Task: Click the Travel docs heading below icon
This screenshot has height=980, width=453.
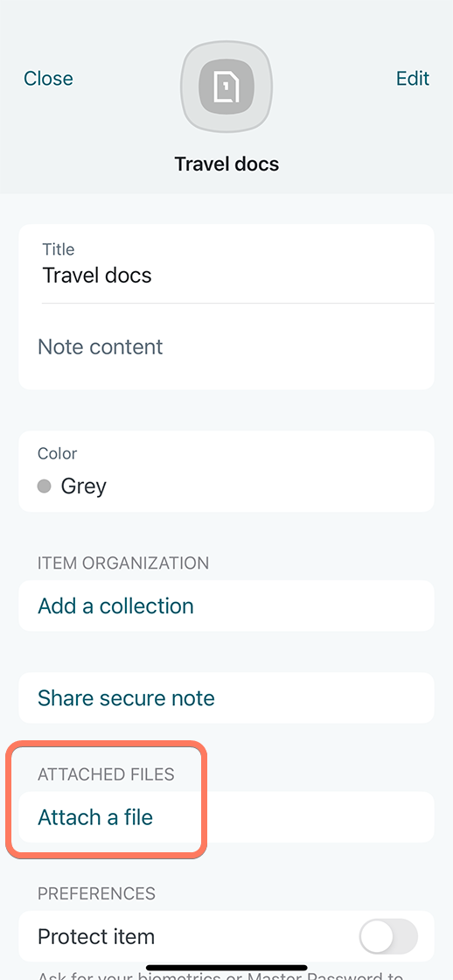Action: pyautogui.click(x=226, y=164)
